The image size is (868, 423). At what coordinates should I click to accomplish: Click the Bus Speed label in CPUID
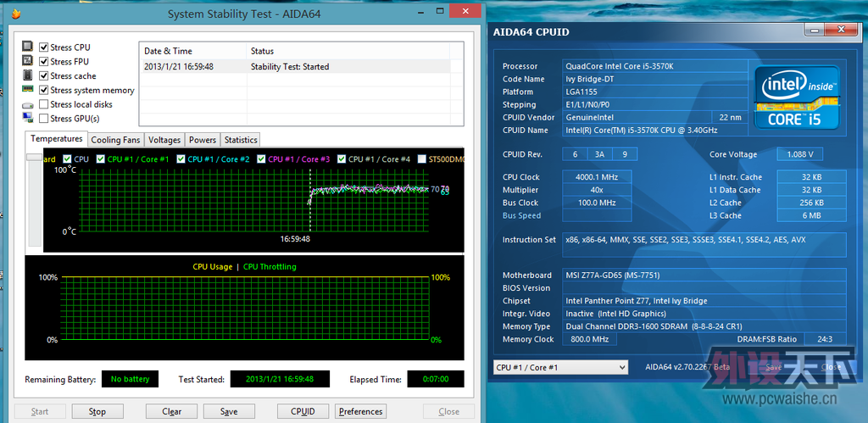521,215
